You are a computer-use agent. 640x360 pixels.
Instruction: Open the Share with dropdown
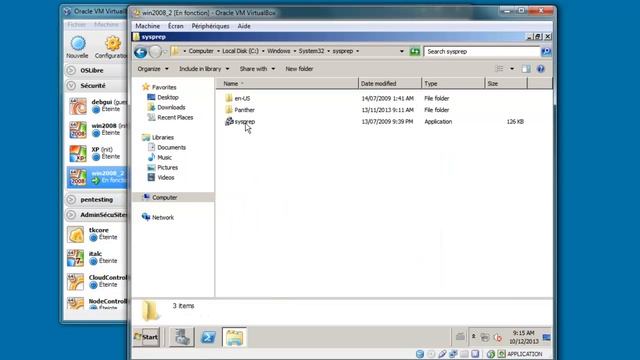pyautogui.click(x=257, y=69)
